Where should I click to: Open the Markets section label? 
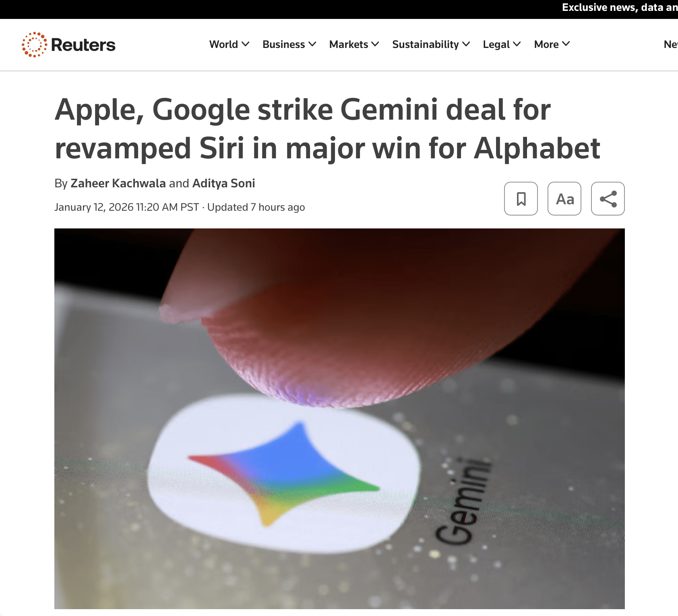click(348, 44)
